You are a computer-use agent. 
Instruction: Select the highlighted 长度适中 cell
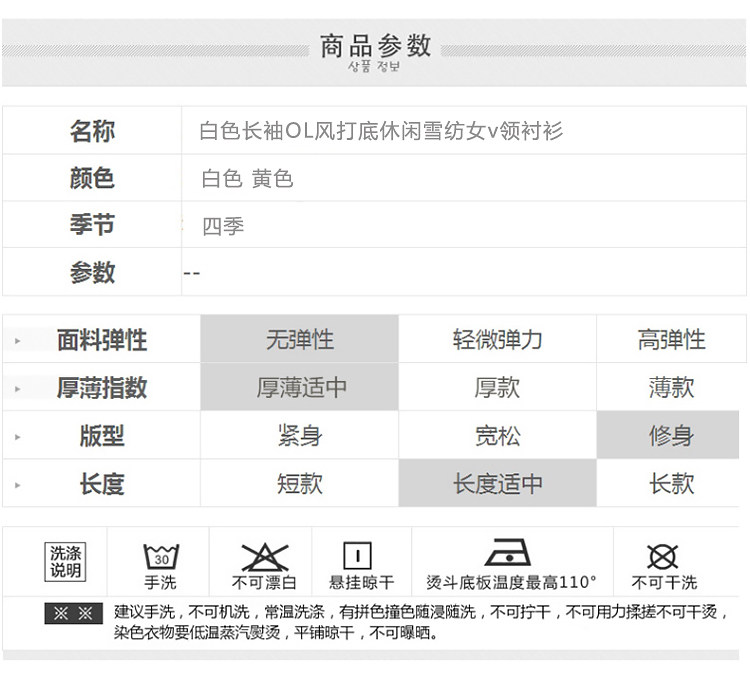tap(497, 483)
